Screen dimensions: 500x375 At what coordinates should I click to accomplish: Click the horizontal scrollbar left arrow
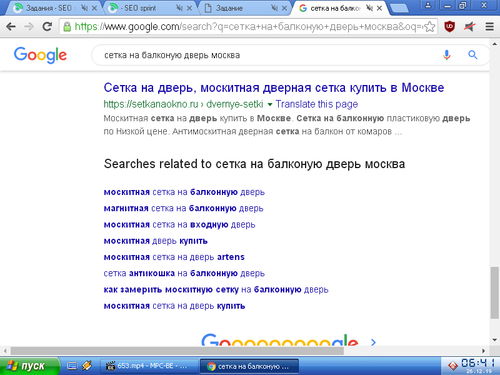[5, 351]
